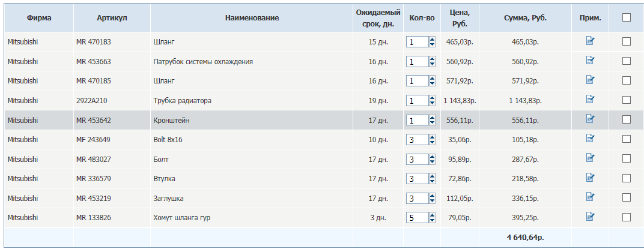Increase quantity for Шланг MR 470183
This screenshot has height=249, width=644.
(x=432, y=39)
